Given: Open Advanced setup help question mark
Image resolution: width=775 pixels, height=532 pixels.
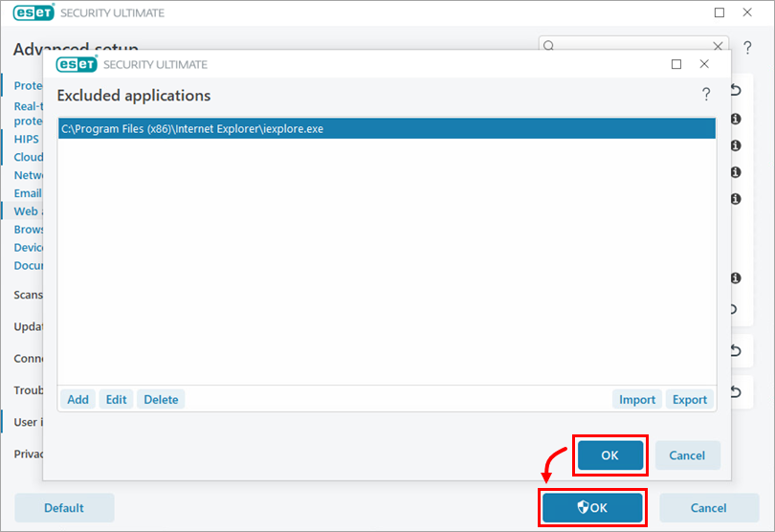Looking at the screenshot, I should pos(748,48).
